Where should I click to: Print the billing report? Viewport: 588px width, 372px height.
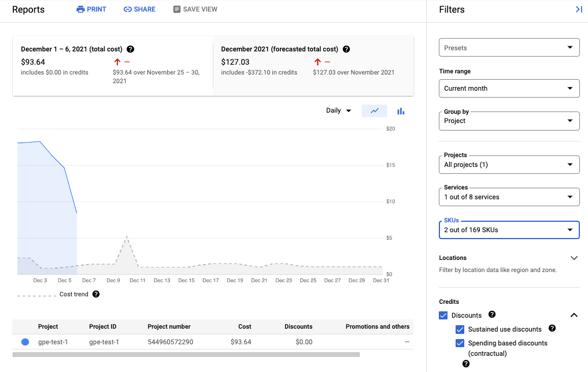[91, 9]
